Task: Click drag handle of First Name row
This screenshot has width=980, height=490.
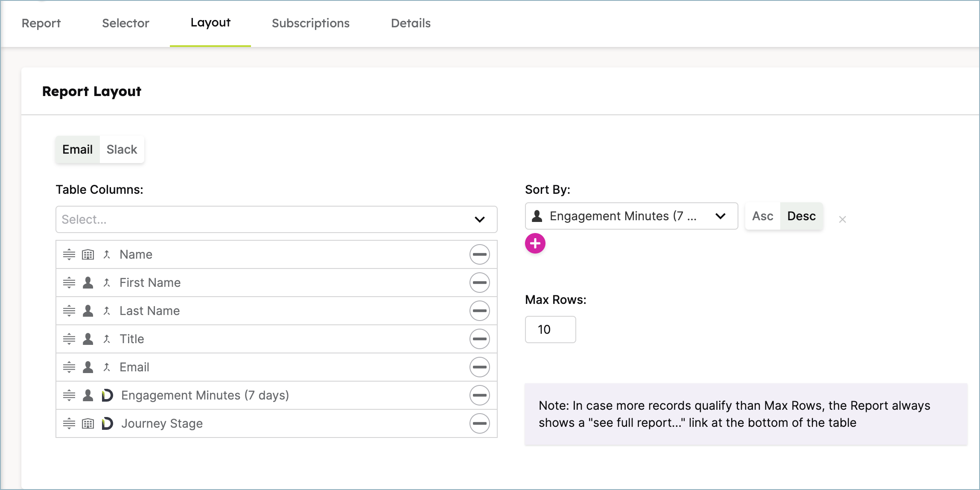Action: (x=69, y=283)
